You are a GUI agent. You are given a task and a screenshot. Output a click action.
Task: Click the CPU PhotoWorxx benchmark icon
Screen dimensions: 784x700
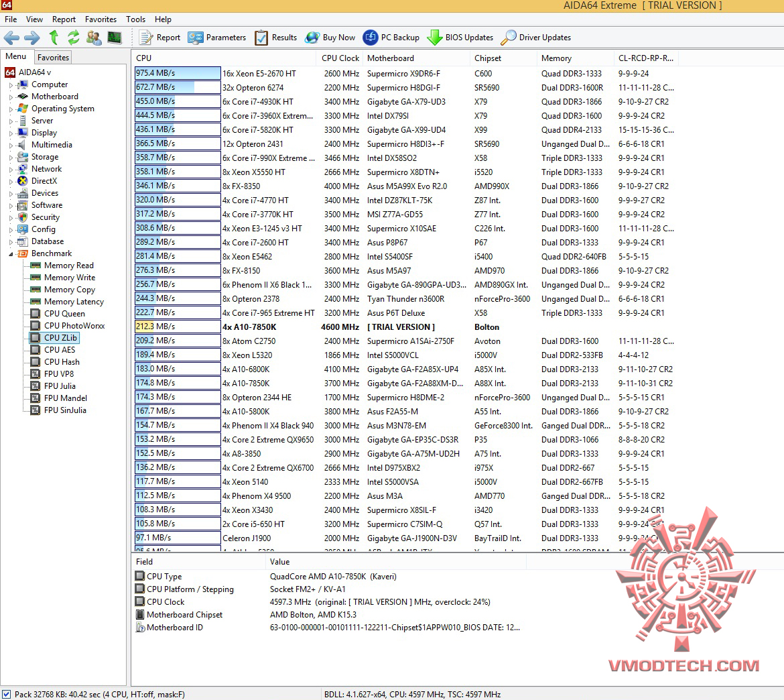pyautogui.click(x=36, y=326)
